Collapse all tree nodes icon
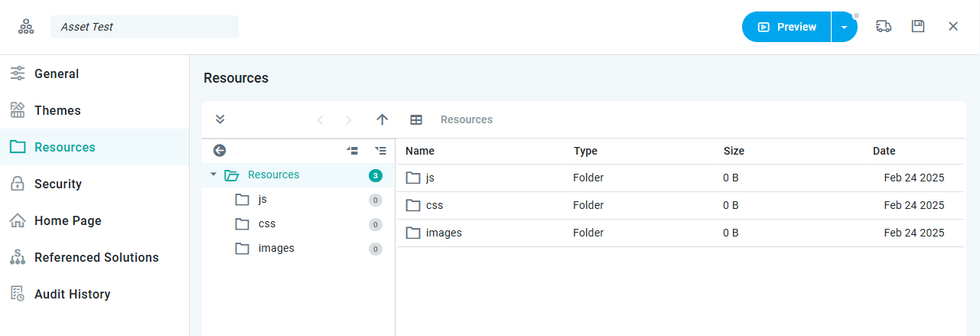 (353, 151)
